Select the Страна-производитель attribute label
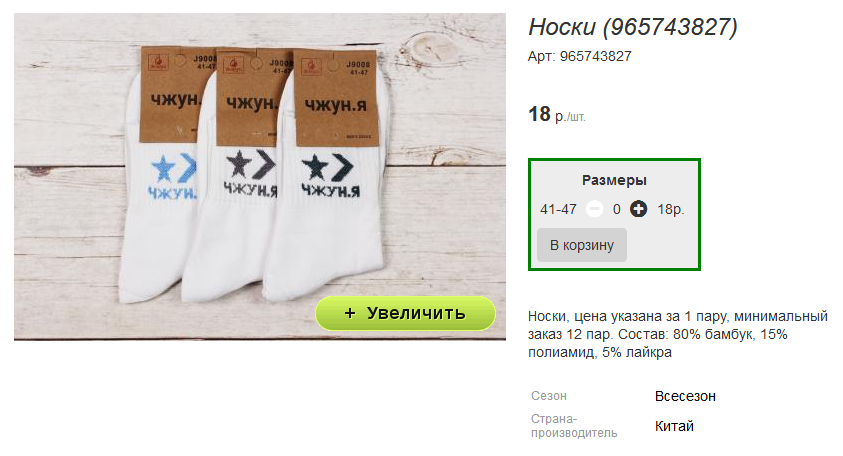843x456 pixels. pos(574,426)
